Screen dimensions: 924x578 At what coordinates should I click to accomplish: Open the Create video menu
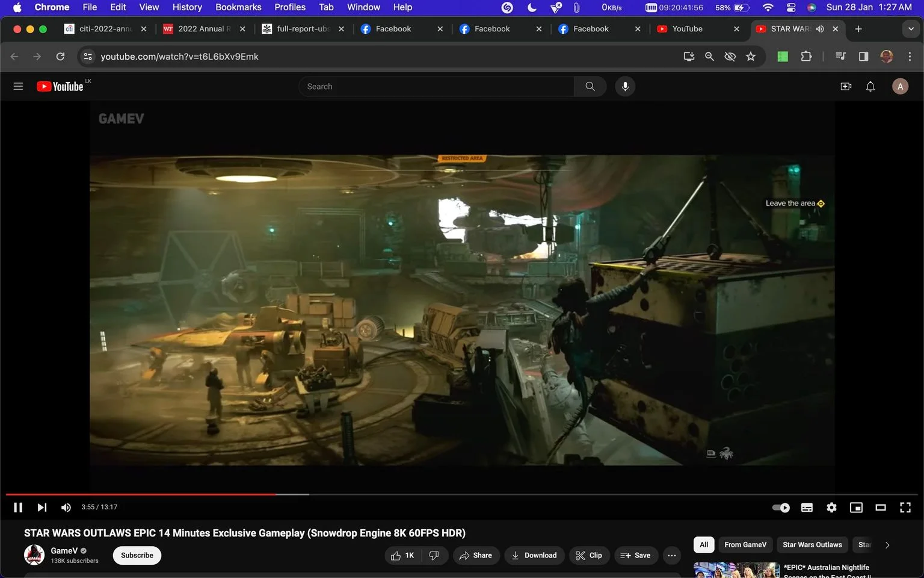846,87
